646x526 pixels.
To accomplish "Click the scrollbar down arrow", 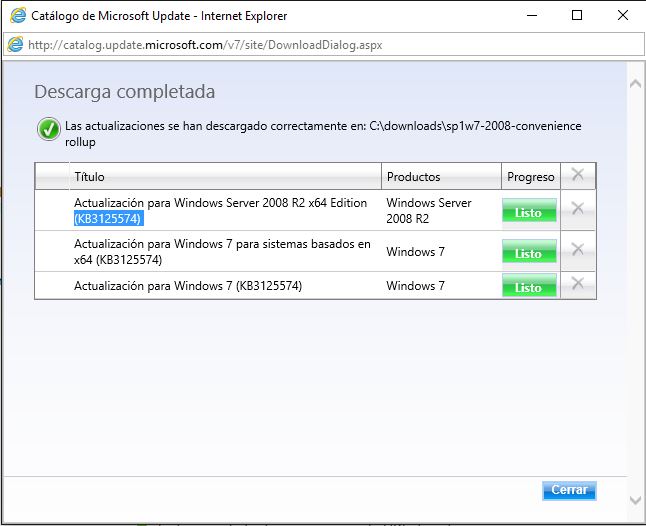I will (635, 500).
